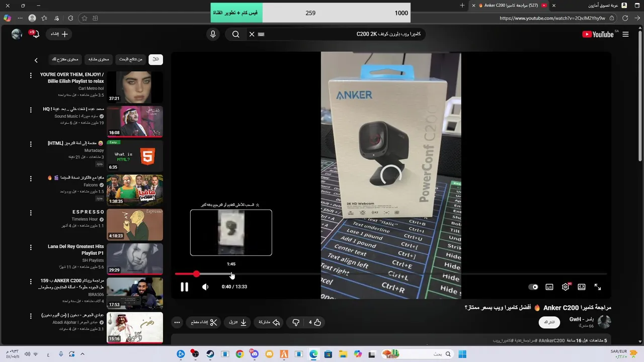The height and width of the screenshot is (362, 644).
Task: Create a clip with scissors button
Action: (204, 322)
